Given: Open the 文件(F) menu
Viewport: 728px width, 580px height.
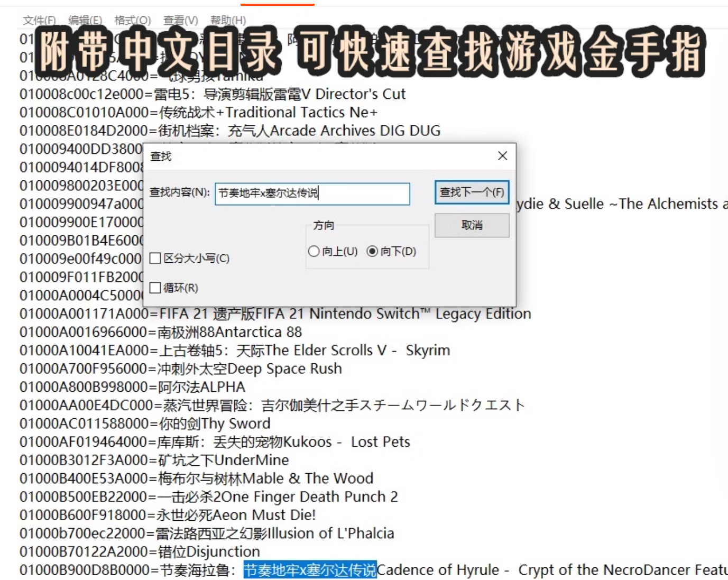Looking at the screenshot, I should pyautogui.click(x=39, y=21).
